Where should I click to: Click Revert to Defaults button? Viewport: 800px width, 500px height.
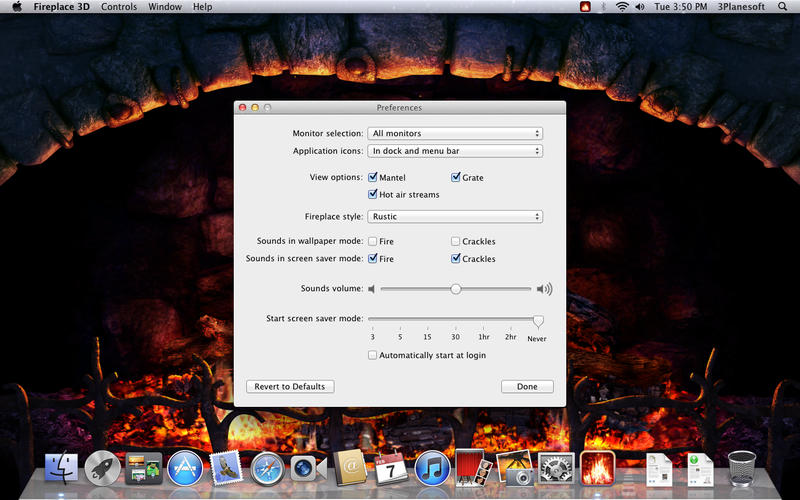pos(290,386)
